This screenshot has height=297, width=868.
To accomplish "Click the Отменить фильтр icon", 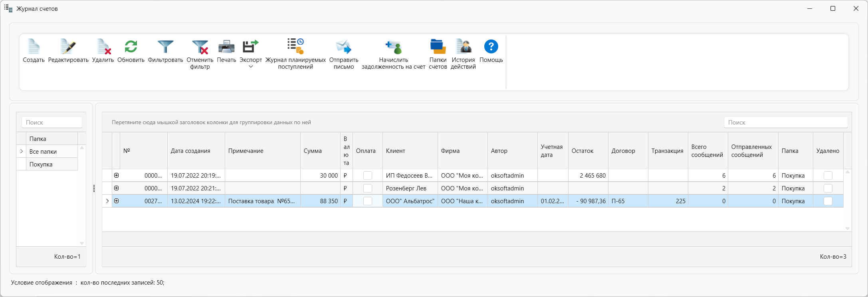I will [x=200, y=47].
